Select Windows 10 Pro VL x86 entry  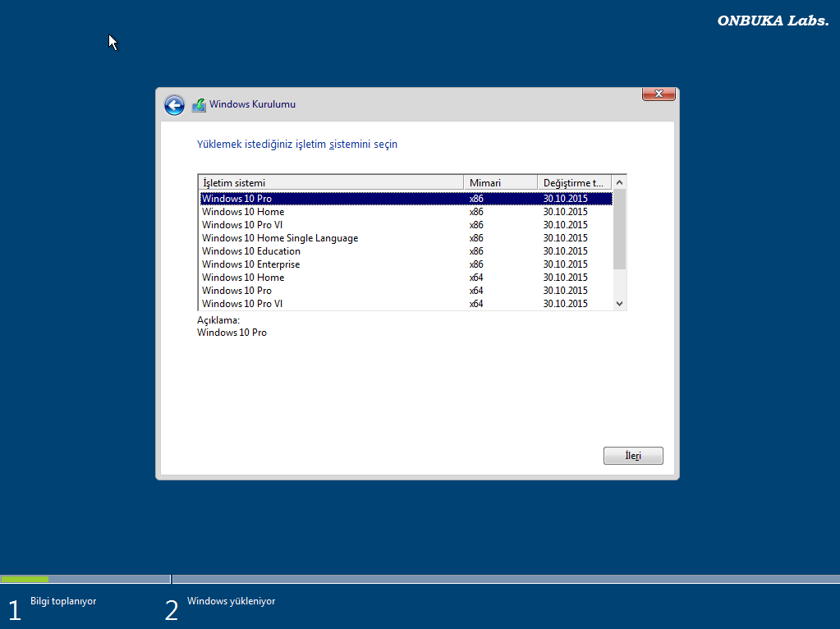[x=406, y=224]
